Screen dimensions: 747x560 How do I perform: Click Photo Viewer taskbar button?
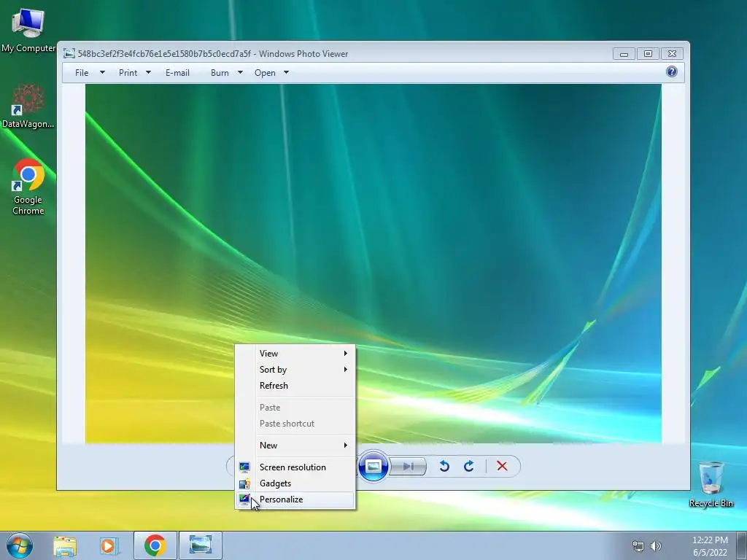[200, 545]
